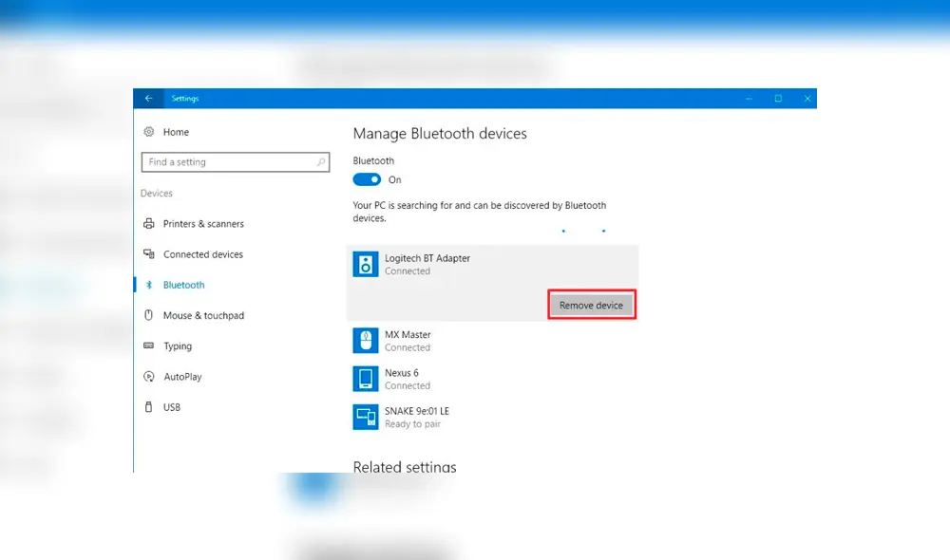Click the Printers & scanners icon

coord(148,224)
